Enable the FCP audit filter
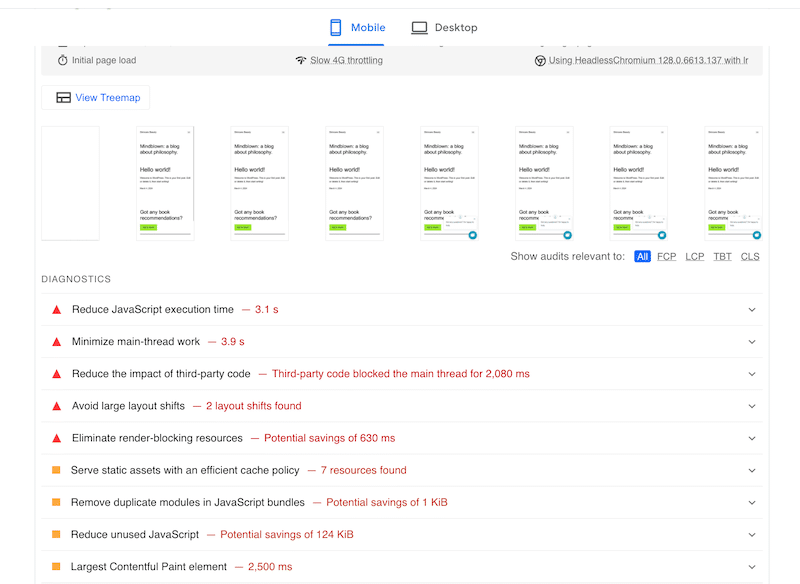Viewport: 800px width, 584px height. (667, 257)
